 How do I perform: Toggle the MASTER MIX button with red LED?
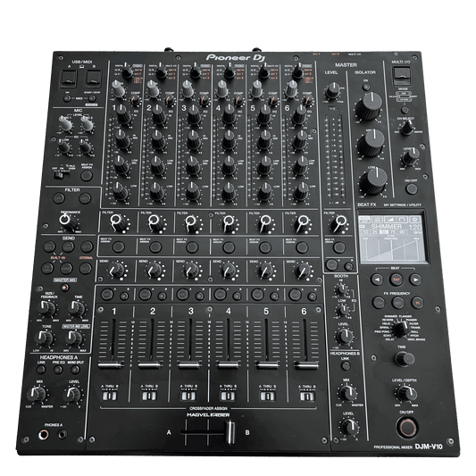[x=64, y=288]
